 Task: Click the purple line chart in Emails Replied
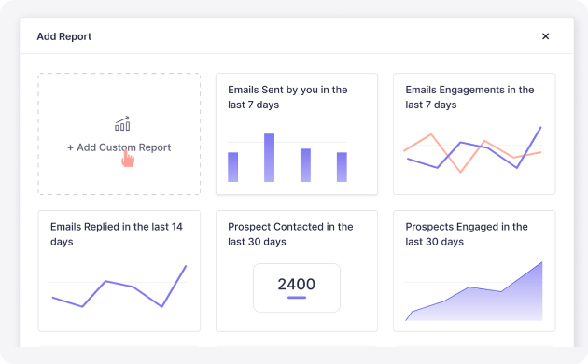(x=119, y=287)
